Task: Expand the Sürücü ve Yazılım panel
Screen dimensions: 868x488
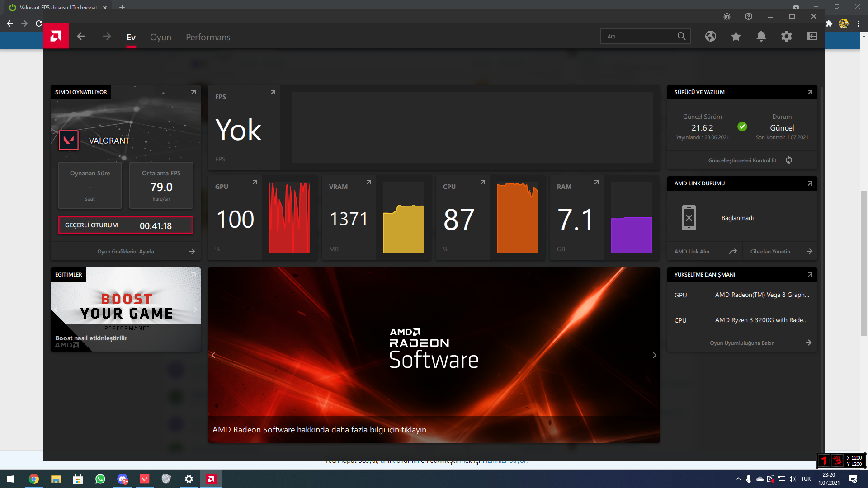Action: [x=810, y=92]
